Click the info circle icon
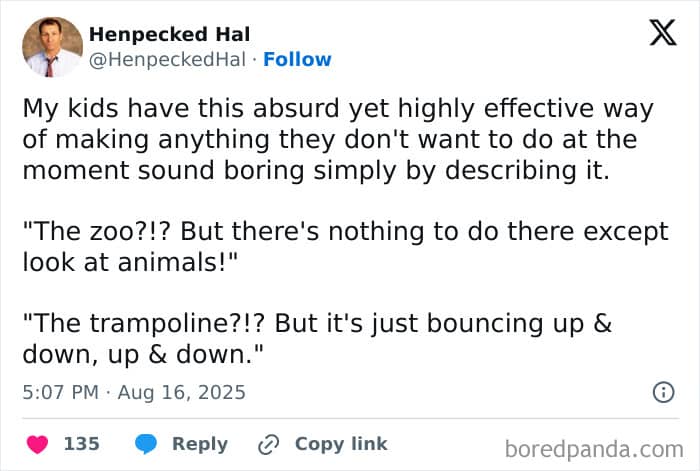 click(x=663, y=392)
